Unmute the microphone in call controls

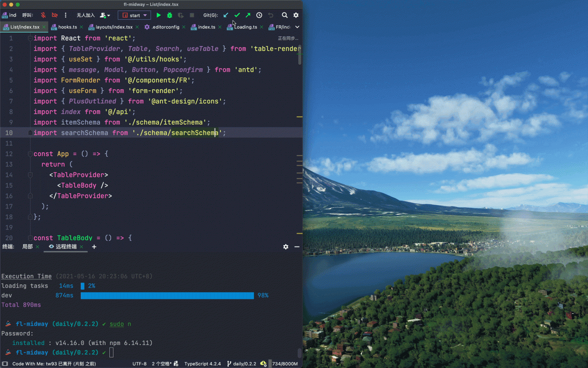[x=43, y=15]
